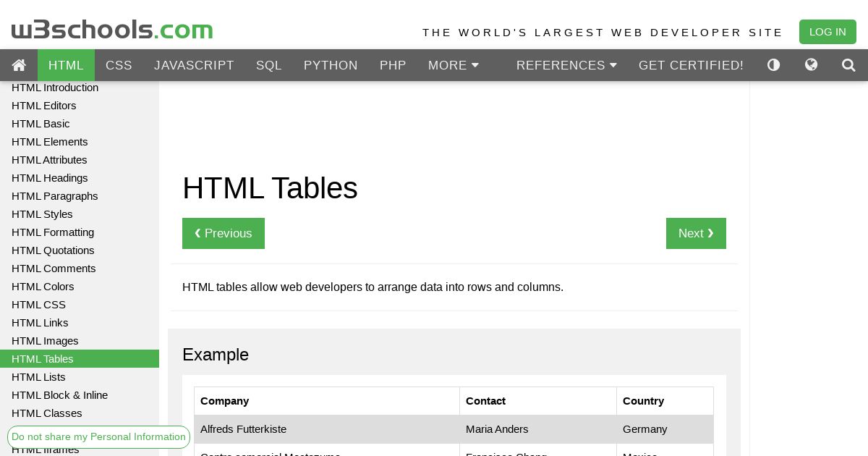Open HTML CSS in sidebar
The height and width of the screenshot is (456, 868).
[x=80, y=305]
